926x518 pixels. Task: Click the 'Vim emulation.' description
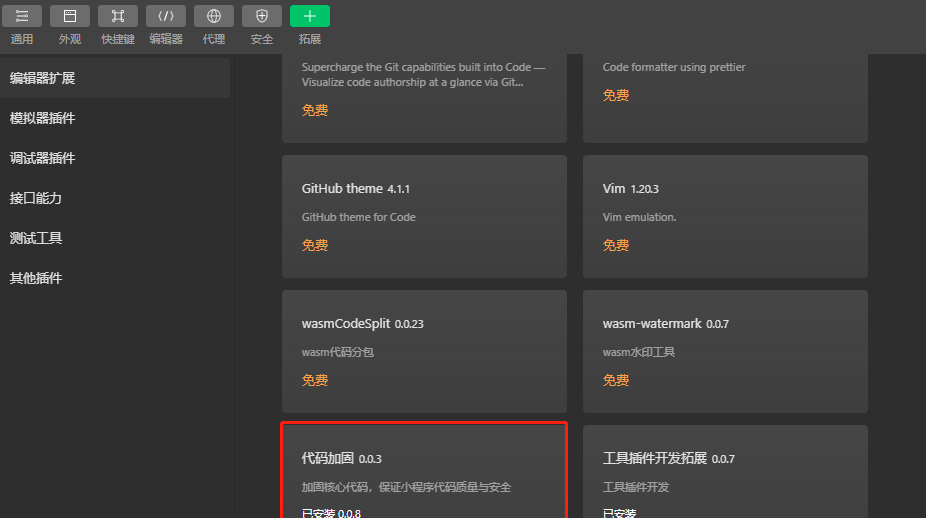click(640, 217)
